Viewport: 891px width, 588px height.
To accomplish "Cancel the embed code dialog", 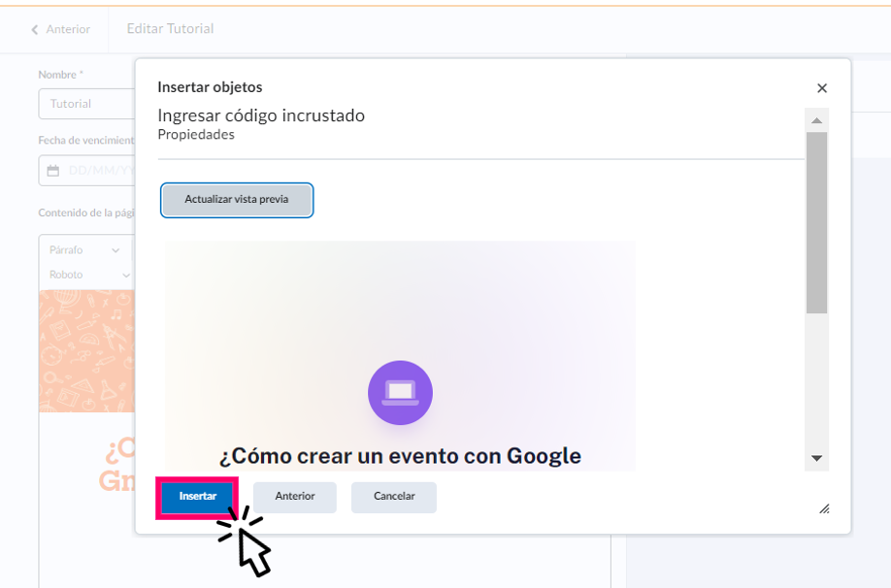I will (x=394, y=497).
